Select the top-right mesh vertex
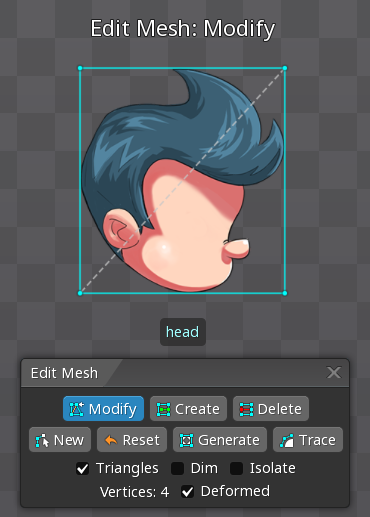The width and height of the screenshot is (370, 517). click(285, 68)
